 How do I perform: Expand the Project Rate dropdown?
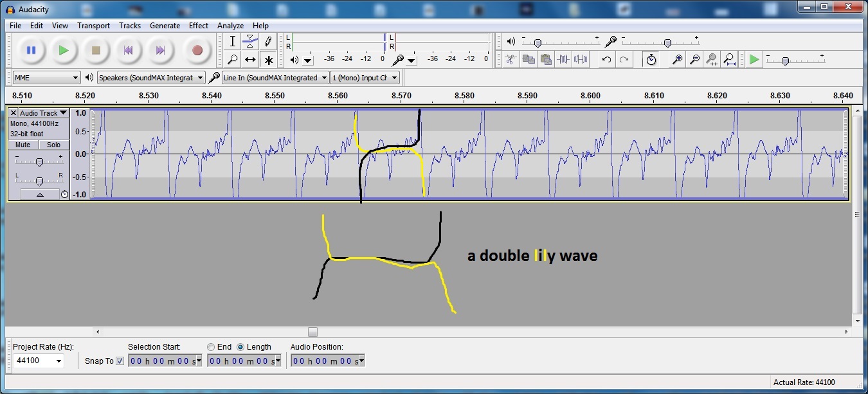click(59, 361)
